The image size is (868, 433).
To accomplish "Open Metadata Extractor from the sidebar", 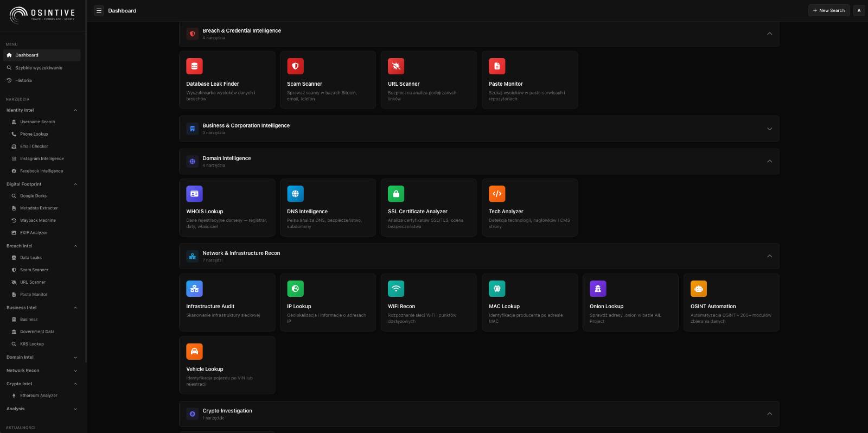I will click(44, 208).
